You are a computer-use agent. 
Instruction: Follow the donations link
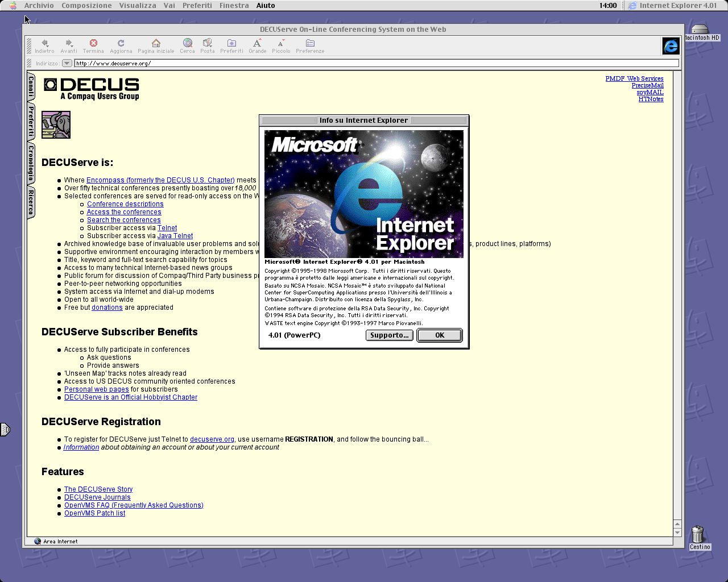107,307
